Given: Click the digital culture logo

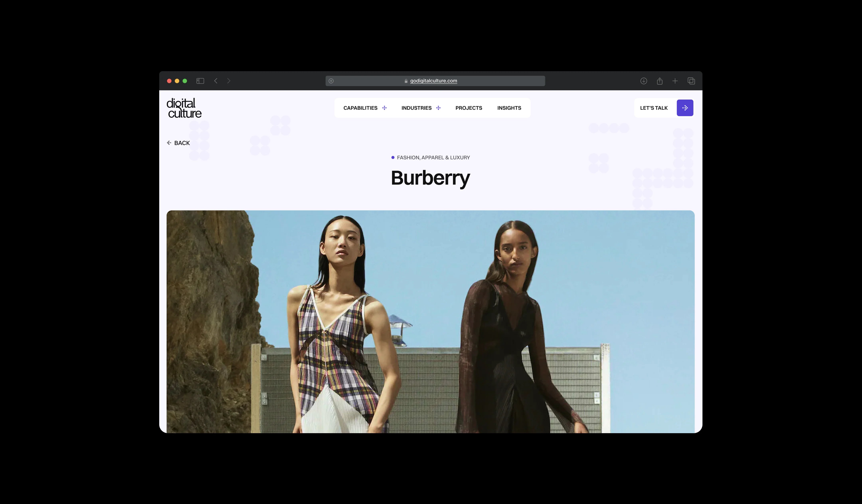Looking at the screenshot, I should 184,108.
